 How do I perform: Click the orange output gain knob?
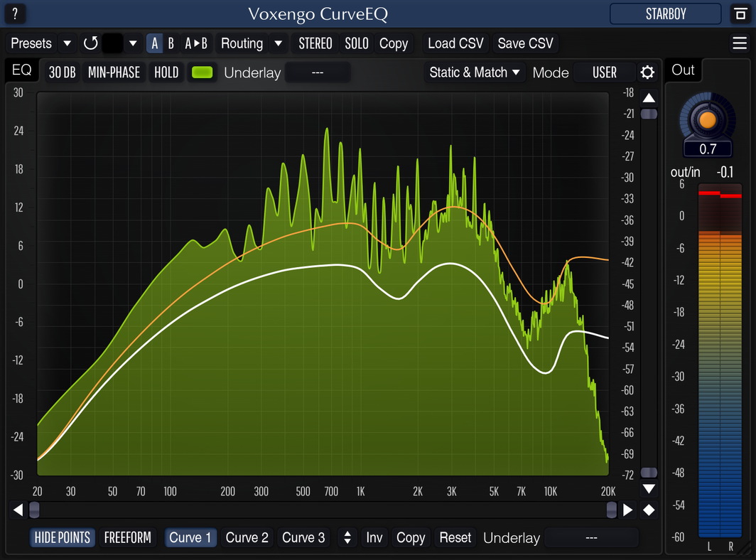(x=707, y=119)
